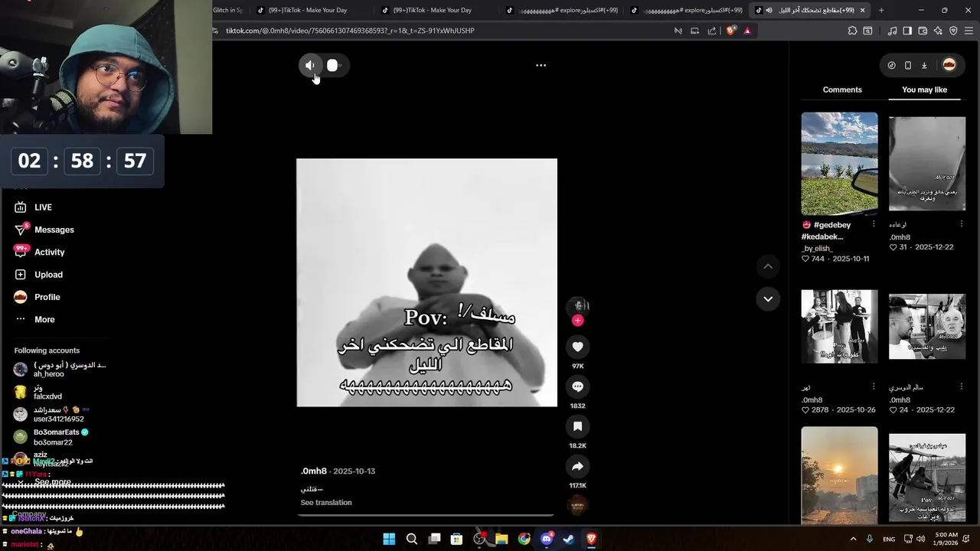This screenshot has height=551, width=980.
Task: Click See translation under the caption
Action: [x=326, y=503]
